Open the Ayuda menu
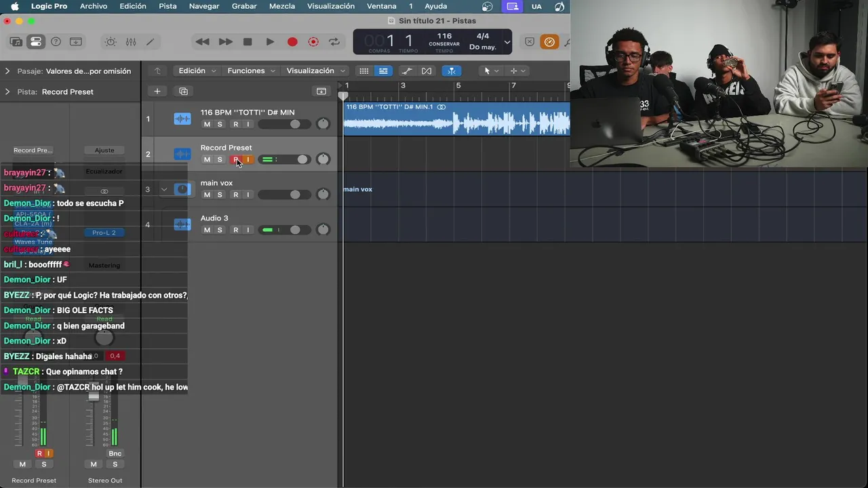868x488 pixels. point(436,6)
